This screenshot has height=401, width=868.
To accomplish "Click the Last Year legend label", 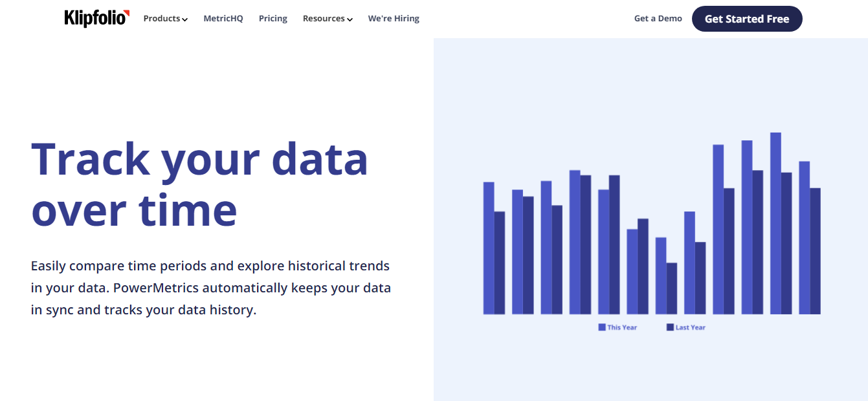I will click(691, 327).
